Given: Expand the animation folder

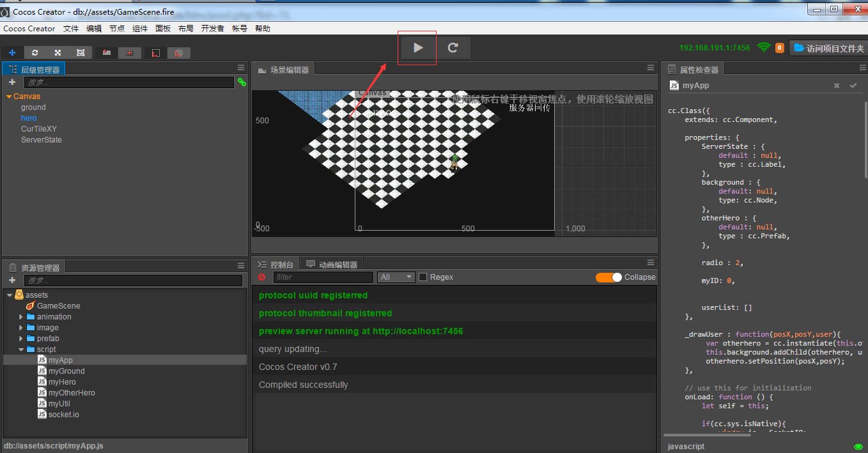Looking at the screenshot, I should click(x=21, y=317).
